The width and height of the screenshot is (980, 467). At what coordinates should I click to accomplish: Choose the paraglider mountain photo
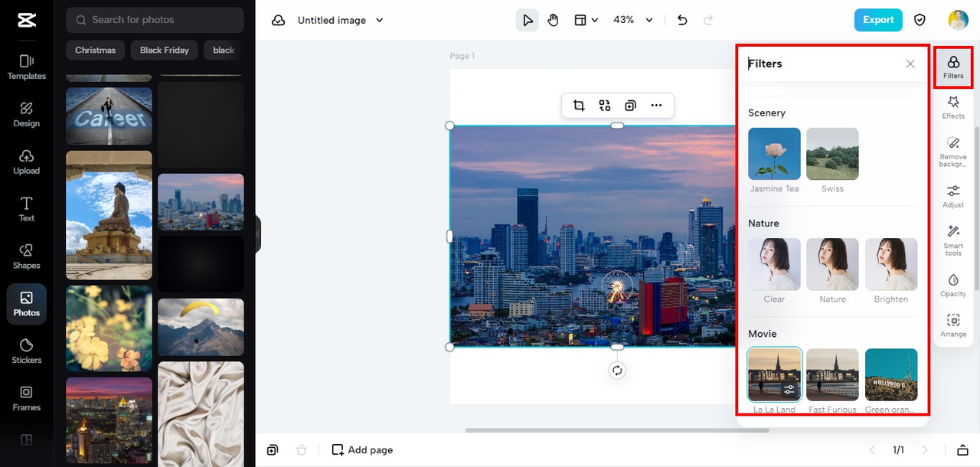point(201,327)
